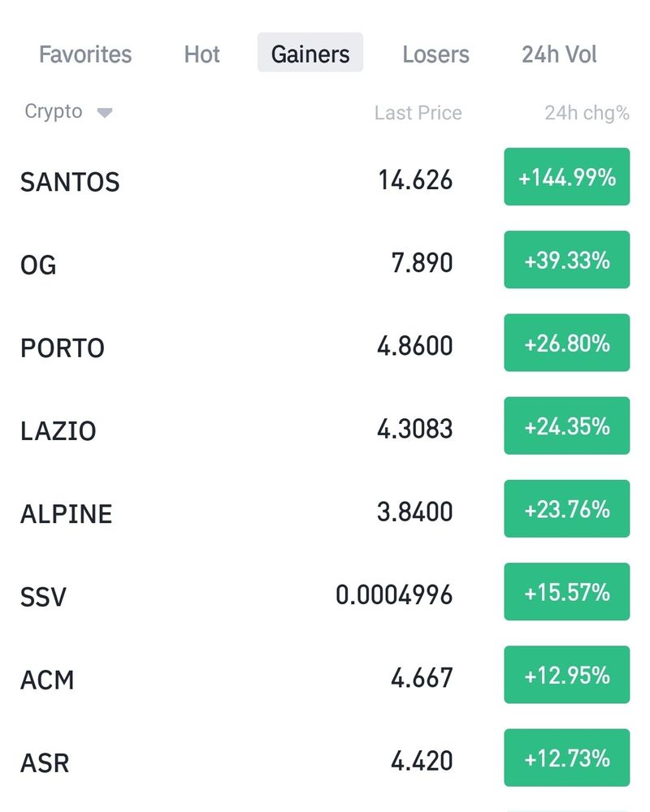Sort by the Last Price column header
Screen dimensions: 650x812
[418, 113]
